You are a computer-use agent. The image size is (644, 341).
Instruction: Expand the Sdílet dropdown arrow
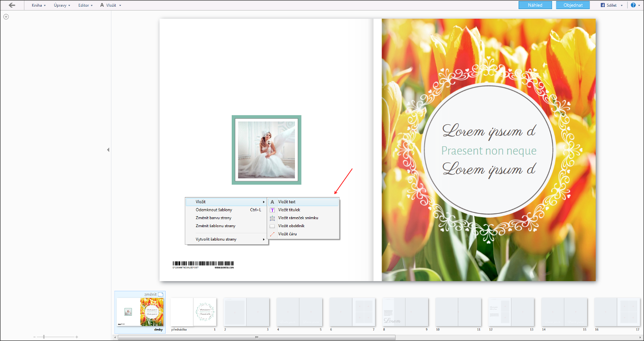(x=621, y=5)
